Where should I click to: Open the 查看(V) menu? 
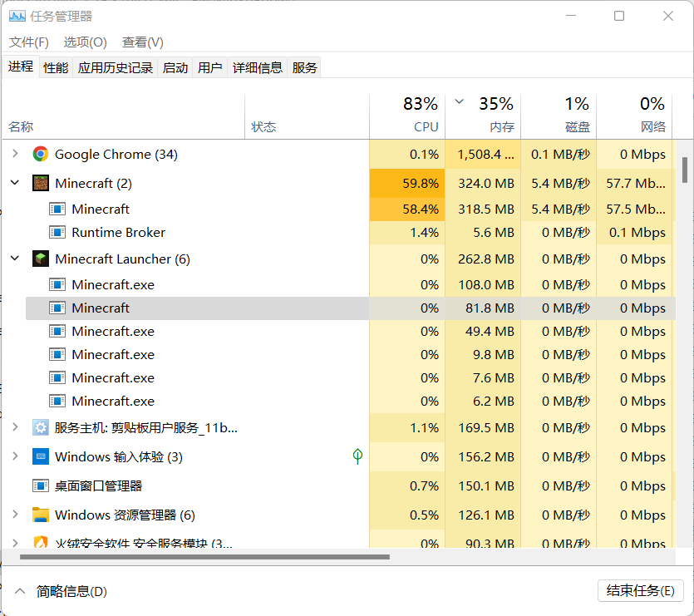(143, 42)
